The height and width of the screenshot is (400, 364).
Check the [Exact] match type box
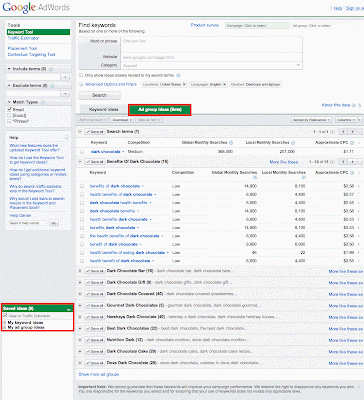point(9,115)
